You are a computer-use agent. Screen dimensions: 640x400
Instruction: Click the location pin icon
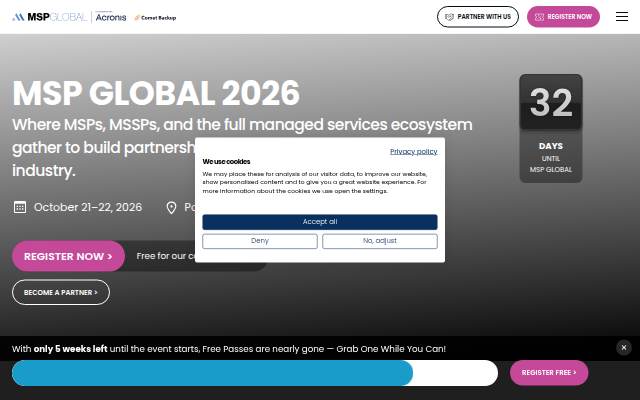pyautogui.click(x=171, y=208)
